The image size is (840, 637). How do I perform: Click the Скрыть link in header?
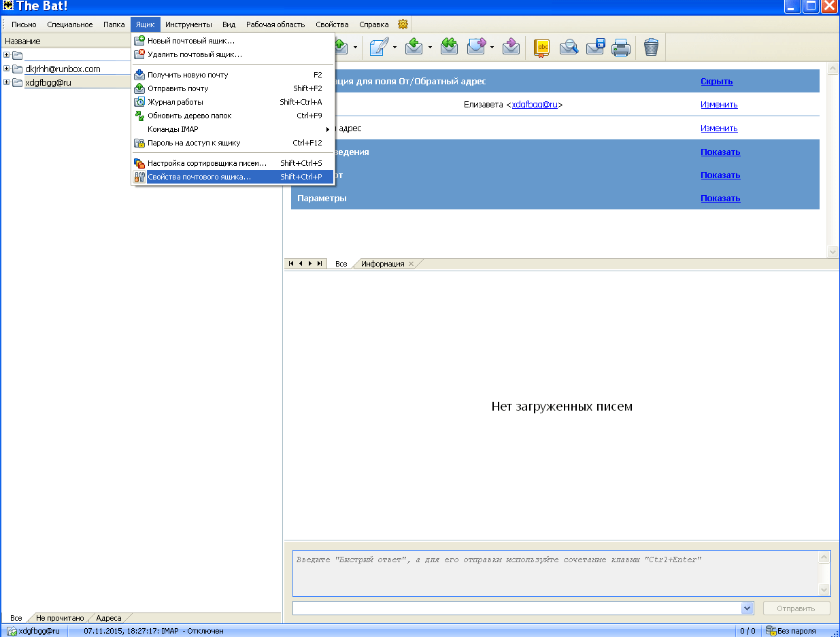coord(716,82)
